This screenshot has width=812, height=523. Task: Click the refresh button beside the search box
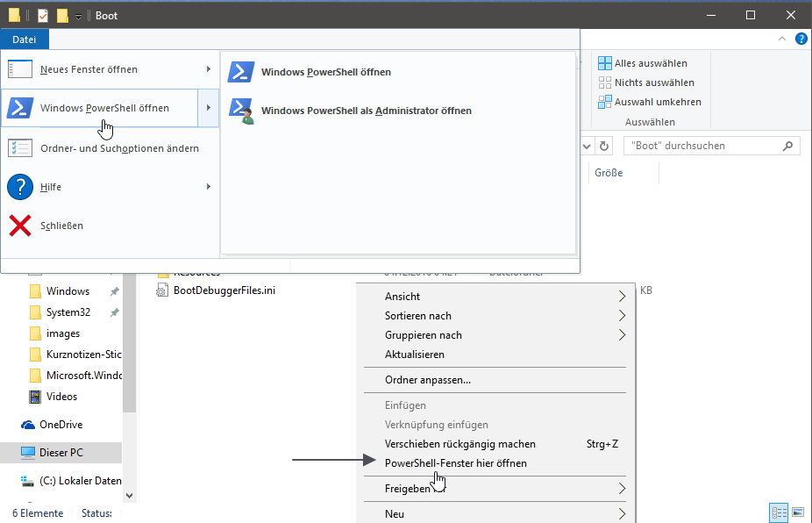[604, 147]
